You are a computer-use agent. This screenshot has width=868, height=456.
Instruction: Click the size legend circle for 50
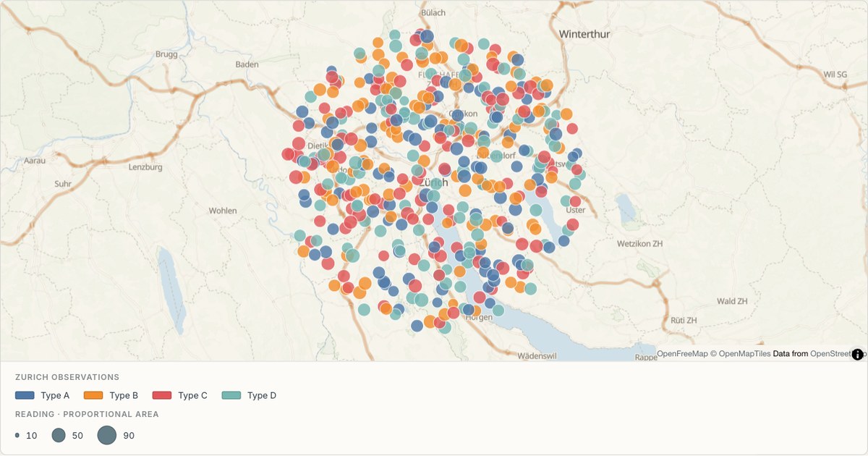(59, 435)
